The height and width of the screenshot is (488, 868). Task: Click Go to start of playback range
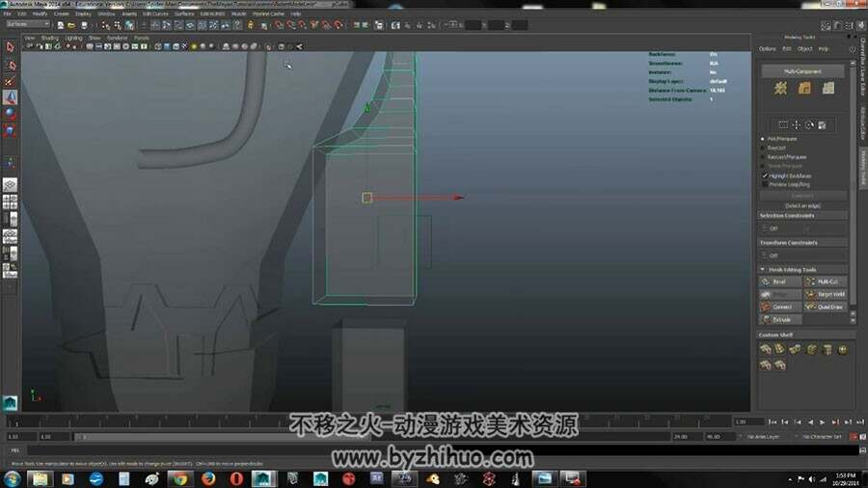[773, 422]
